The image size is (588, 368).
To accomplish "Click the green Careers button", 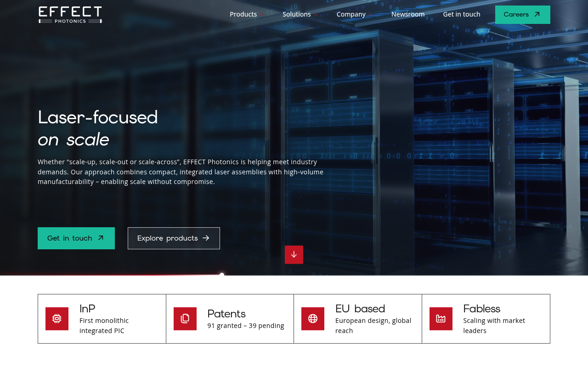I will pyautogui.click(x=523, y=15).
